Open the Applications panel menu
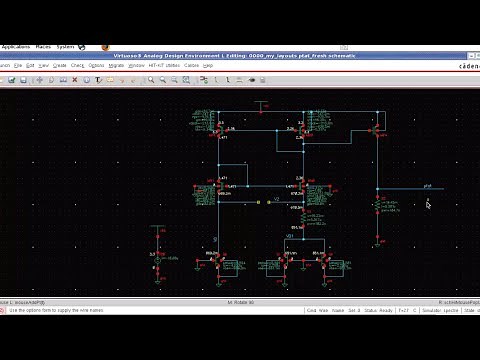Viewport: 480px width, 360px height. (x=15, y=47)
